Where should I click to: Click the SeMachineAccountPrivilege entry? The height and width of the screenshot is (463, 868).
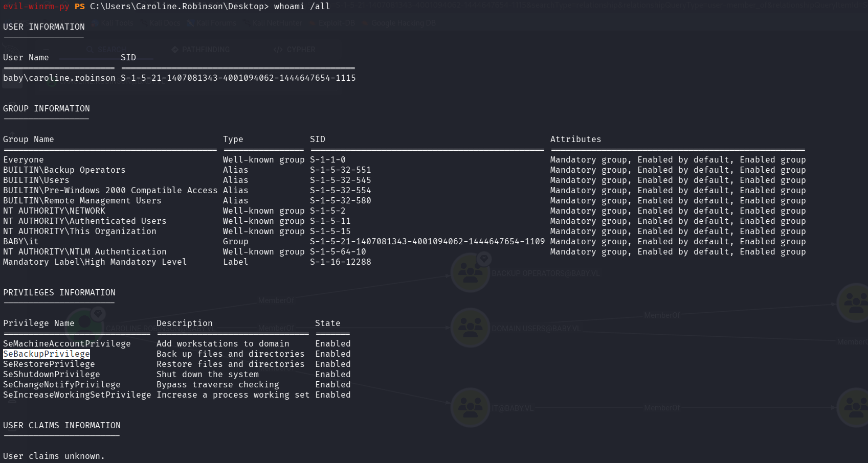[x=67, y=343]
